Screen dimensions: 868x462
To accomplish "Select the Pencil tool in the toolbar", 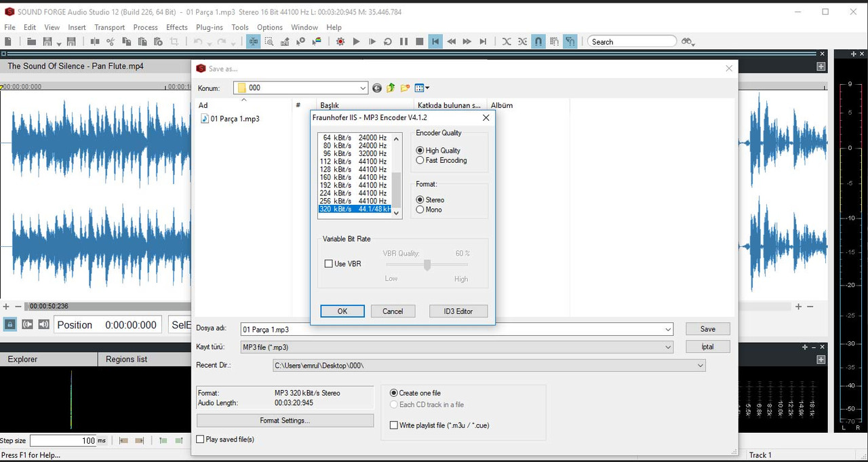I will pos(285,41).
